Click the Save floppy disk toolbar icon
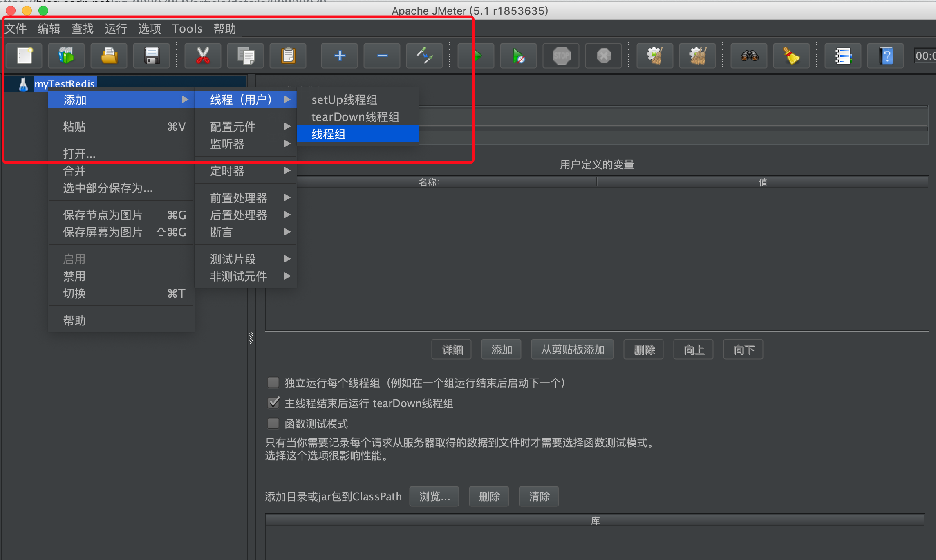The height and width of the screenshot is (560, 936). click(x=152, y=56)
